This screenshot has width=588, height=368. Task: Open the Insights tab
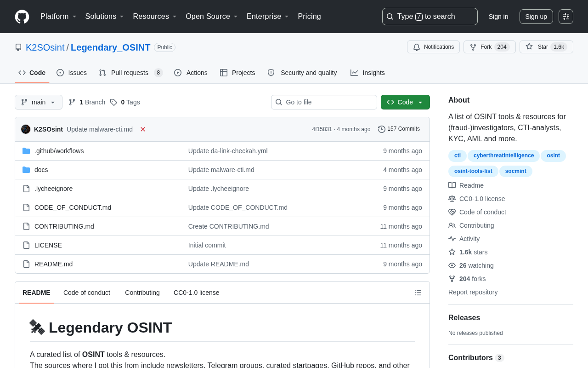point(367,73)
